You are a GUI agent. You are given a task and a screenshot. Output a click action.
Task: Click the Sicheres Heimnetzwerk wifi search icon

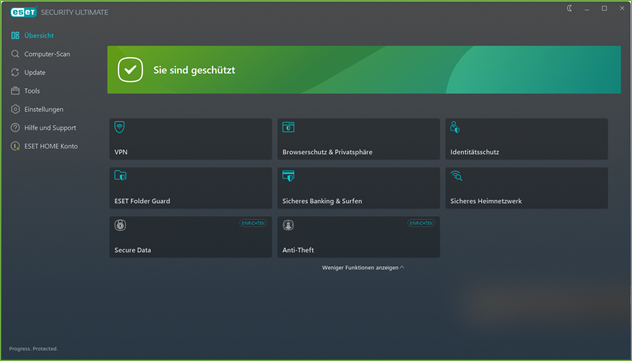coord(456,176)
